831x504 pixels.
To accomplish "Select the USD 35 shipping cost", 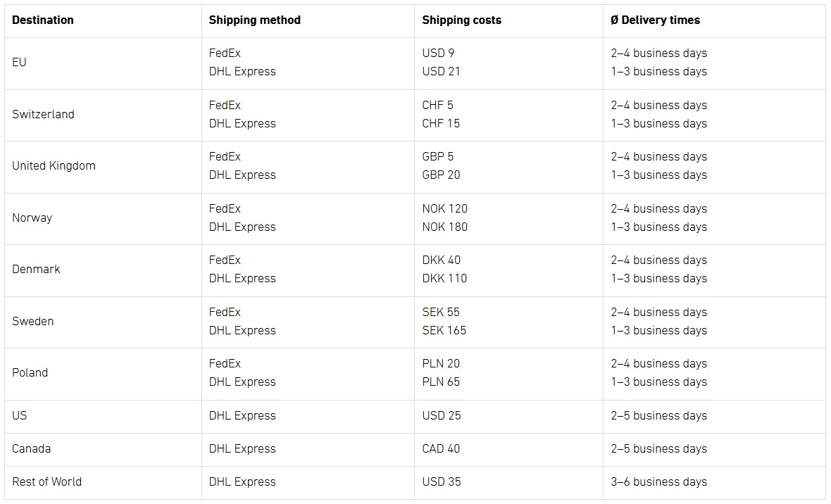I will (x=442, y=481).
